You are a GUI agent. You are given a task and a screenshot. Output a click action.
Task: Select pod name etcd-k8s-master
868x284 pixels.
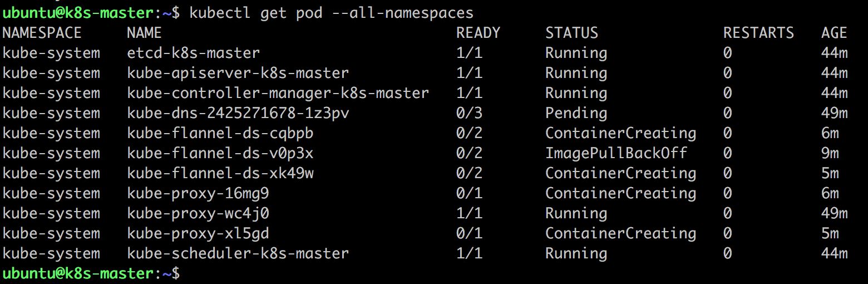(194, 53)
